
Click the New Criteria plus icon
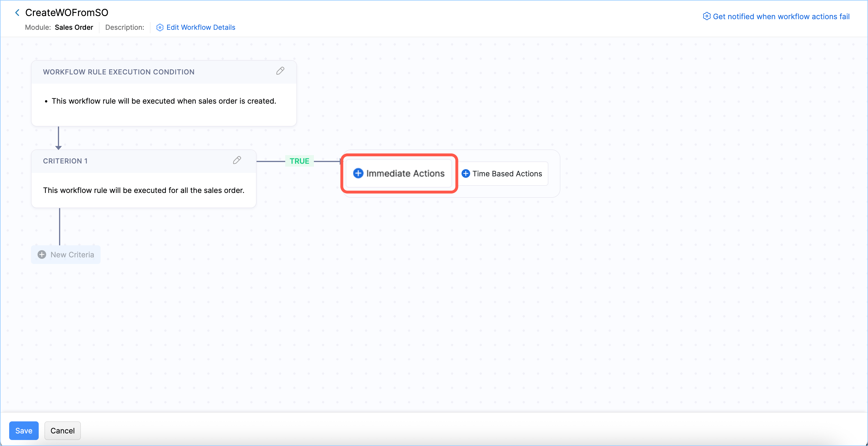pos(42,254)
